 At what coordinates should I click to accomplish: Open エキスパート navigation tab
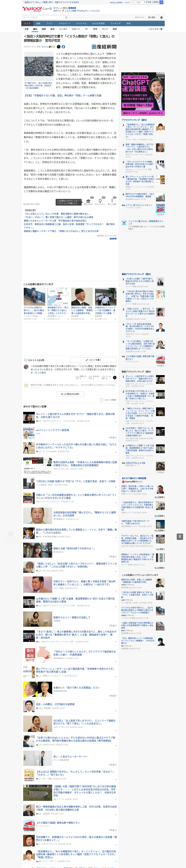coord(64,24)
